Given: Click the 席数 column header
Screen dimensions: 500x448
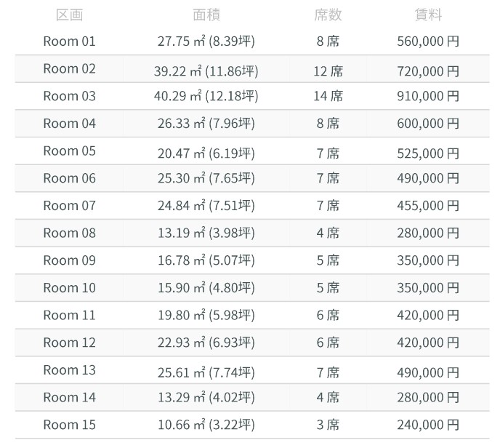Looking at the screenshot, I should click(x=328, y=15).
